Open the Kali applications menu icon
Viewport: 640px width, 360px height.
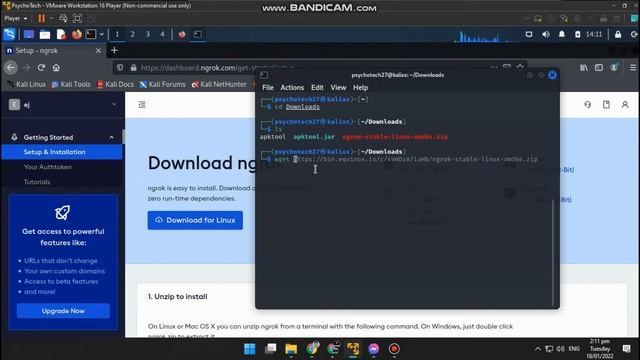coord(9,34)
